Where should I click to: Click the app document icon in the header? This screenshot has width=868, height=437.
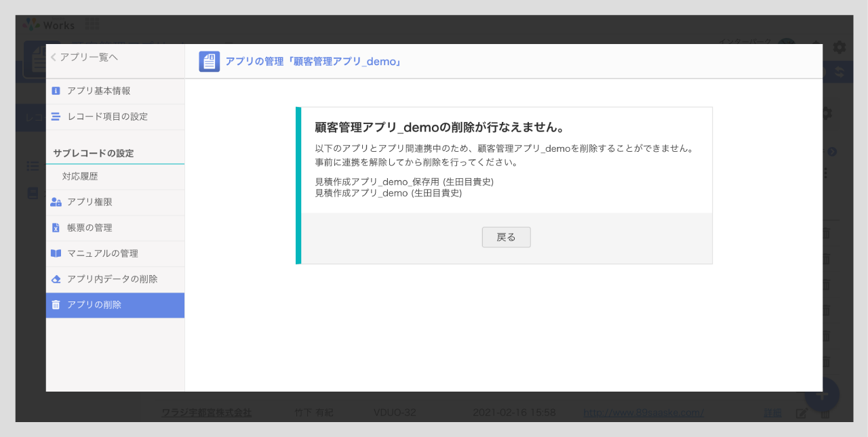[209, 62]
